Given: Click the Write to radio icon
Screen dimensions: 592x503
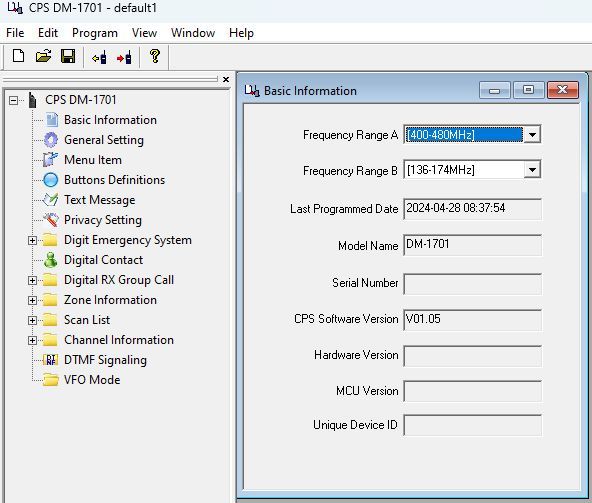Looking at the screenshot, I should (x=124, y=58).
